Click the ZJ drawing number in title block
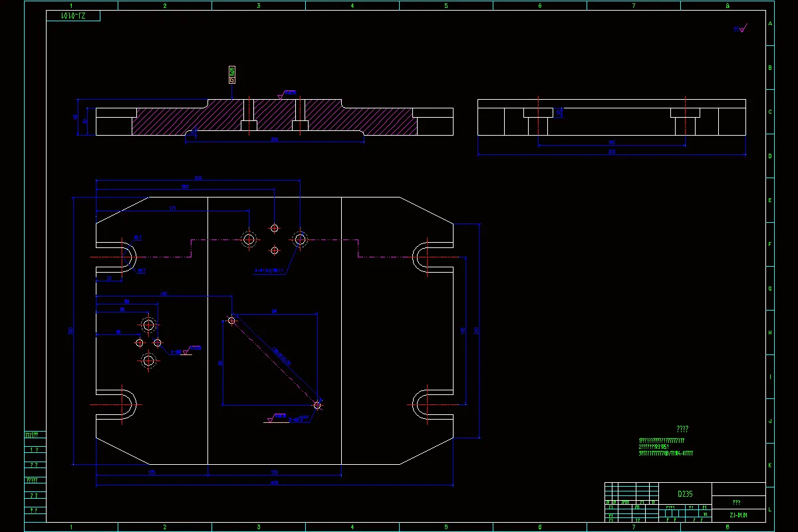 point(737,515)
